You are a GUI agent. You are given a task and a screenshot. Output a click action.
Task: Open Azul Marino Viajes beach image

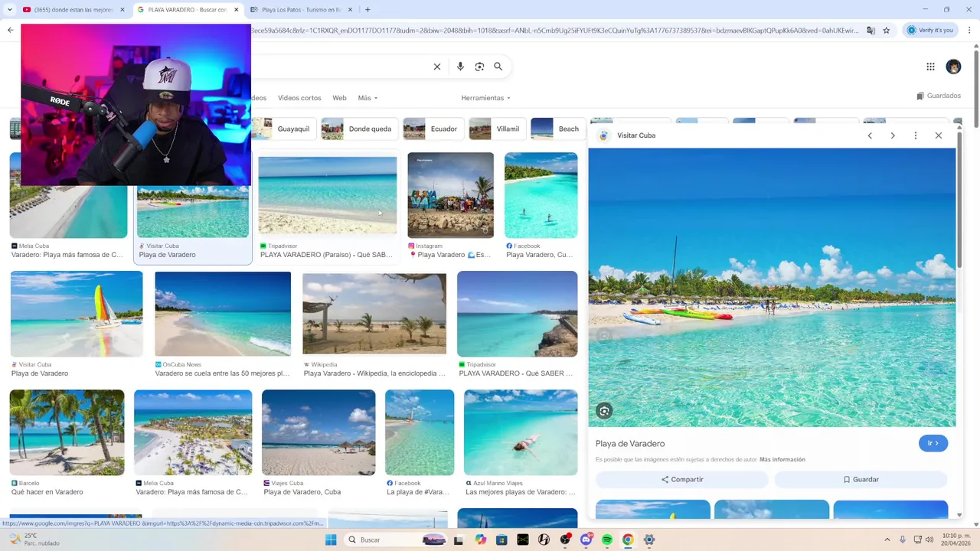point(521,432)
